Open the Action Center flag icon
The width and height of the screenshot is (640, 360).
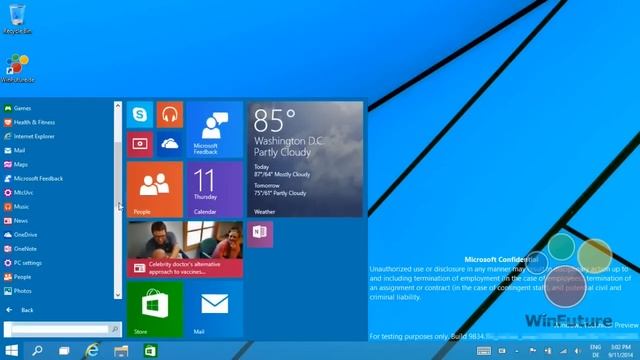533,351
